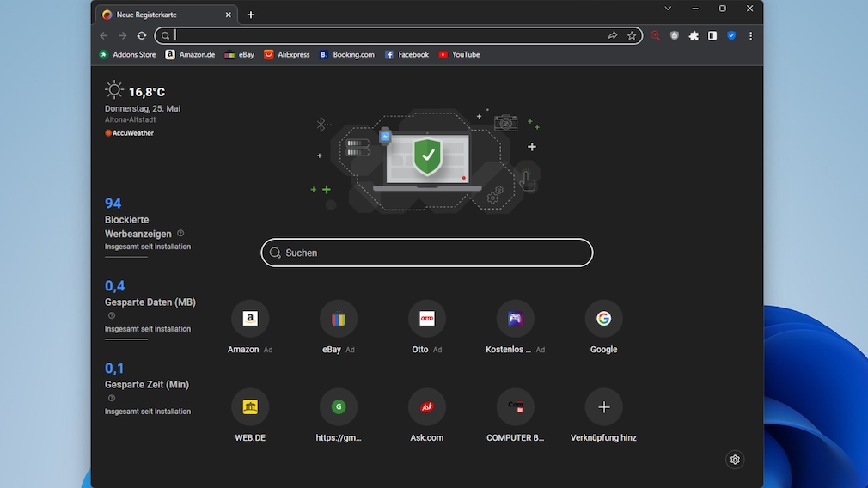The height and width of the screenshot is (488, 868).
Task: Open the Amazon shortcut tile
Action: (250, 319)
